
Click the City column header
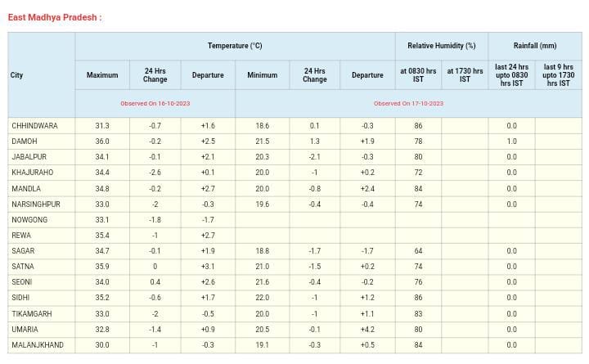tap(17, 75)
